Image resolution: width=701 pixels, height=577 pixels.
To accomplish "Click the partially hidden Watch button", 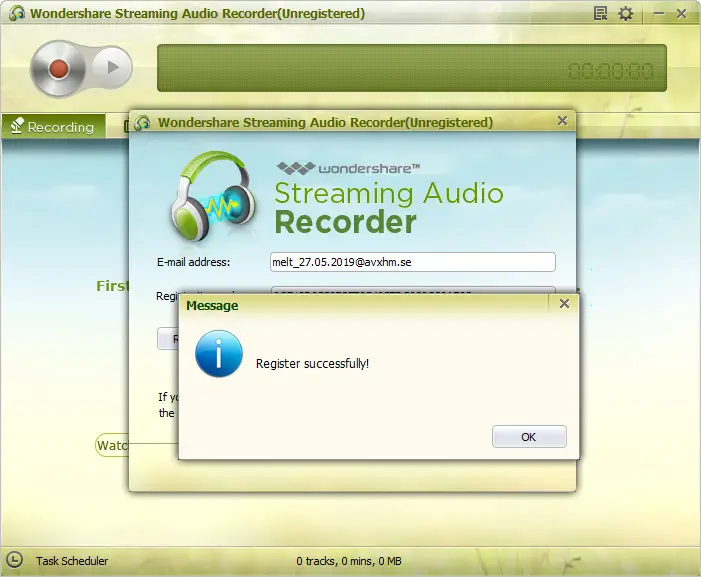I will [x=112, y=445].
